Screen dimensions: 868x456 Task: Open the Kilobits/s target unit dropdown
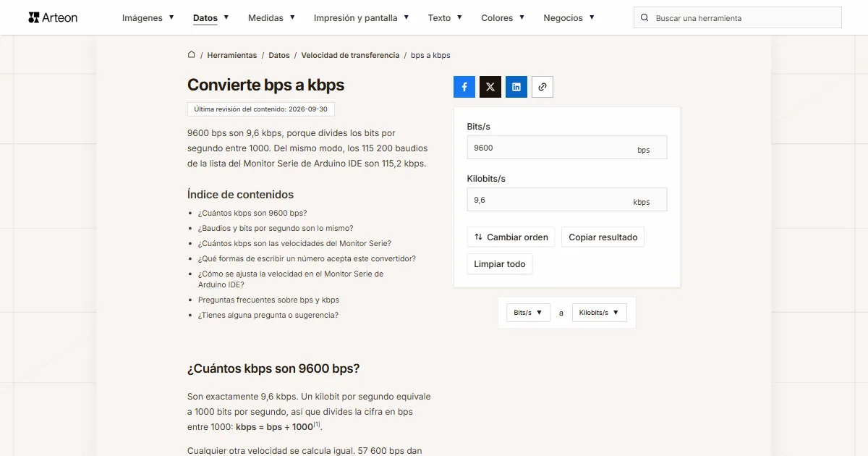599,313
